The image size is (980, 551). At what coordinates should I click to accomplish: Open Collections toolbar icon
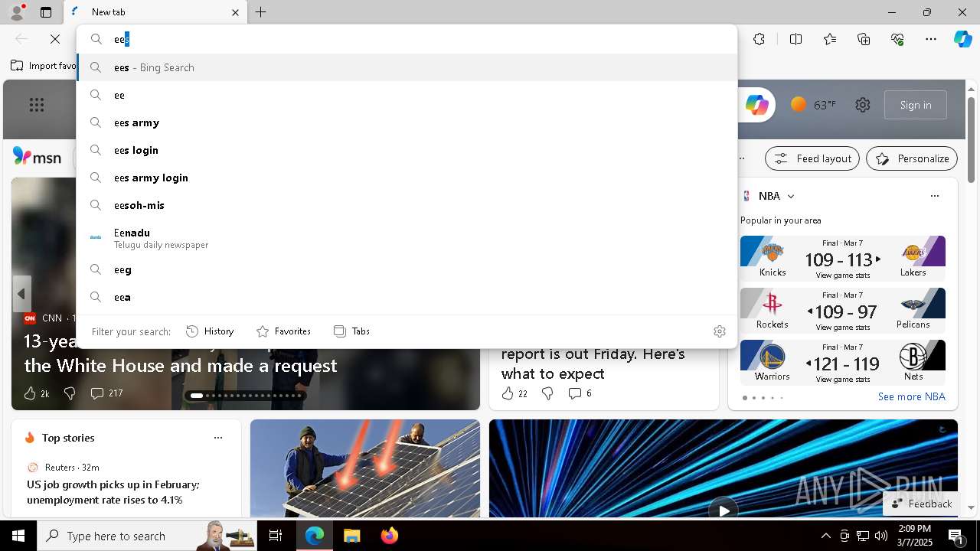(x=864, y=39)
